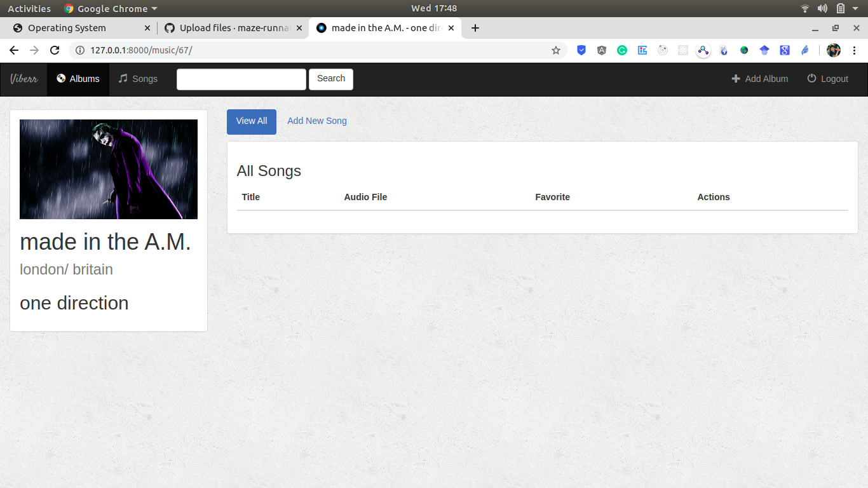Click Logout in the navbar
This screenshot has height=488, width=868.
click(x=828, y=79)
